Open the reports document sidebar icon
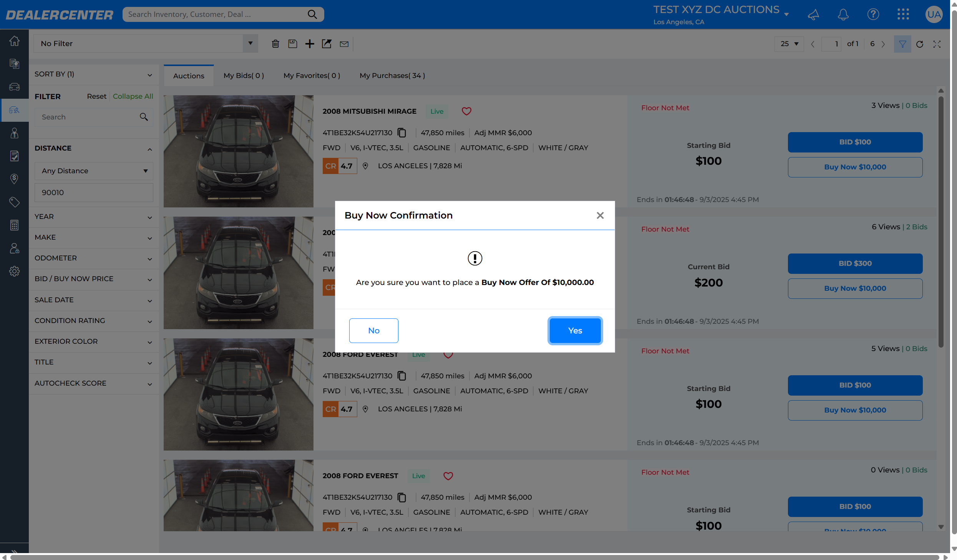This screenshot has height=560, width=957. (x=14, y=64)
